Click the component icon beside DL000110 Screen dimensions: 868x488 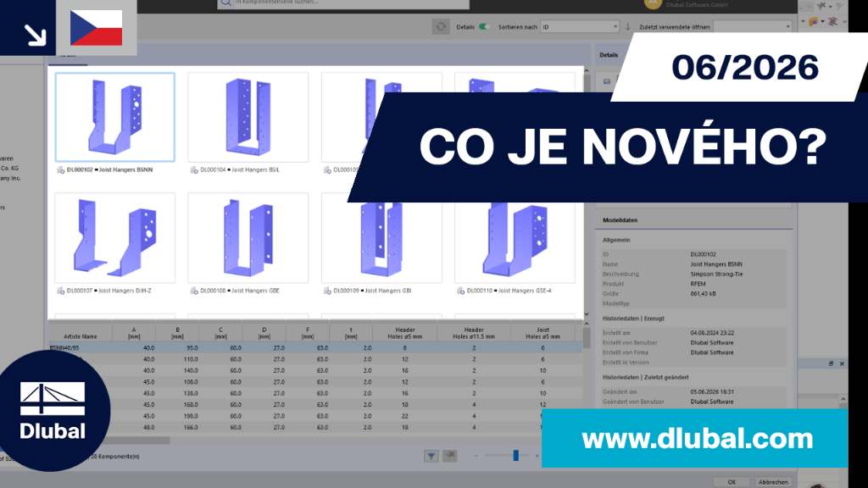tap(460, 291)
